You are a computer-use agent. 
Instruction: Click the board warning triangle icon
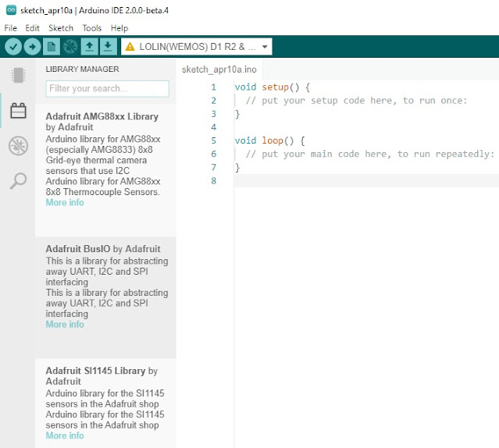[130, 47]
